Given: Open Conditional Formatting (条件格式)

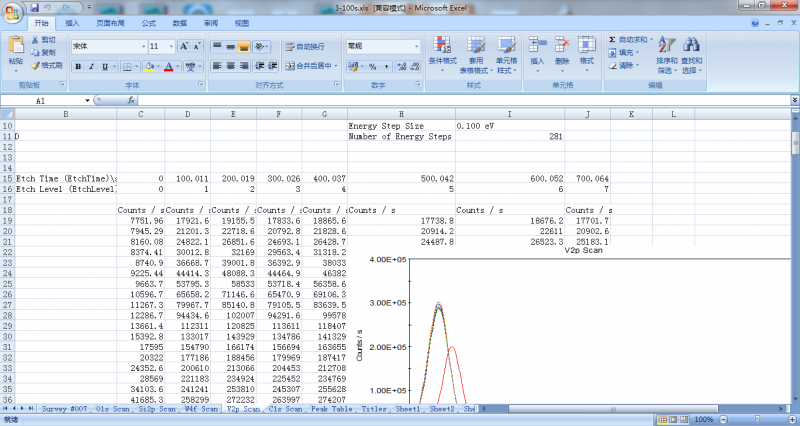Looking at the screenshot, I should coord(441,46).
